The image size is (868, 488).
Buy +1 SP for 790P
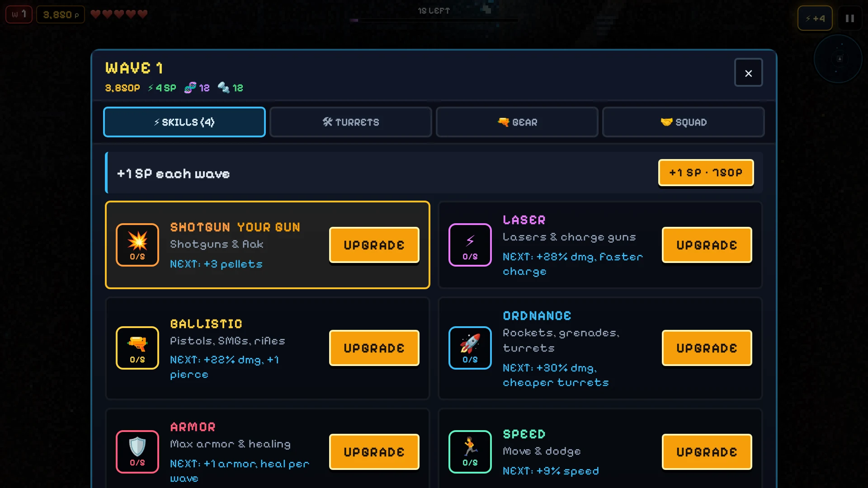coord(706,173)
